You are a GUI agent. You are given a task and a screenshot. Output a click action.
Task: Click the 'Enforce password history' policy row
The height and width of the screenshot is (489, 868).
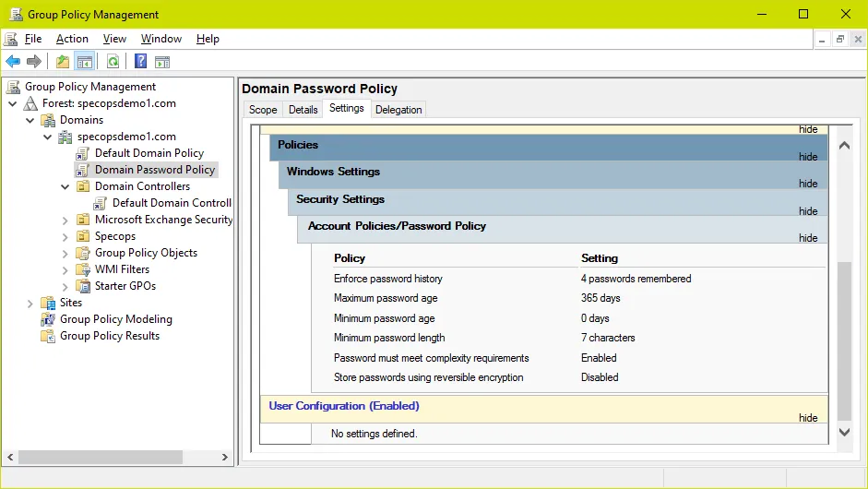[x=578, y=279]
